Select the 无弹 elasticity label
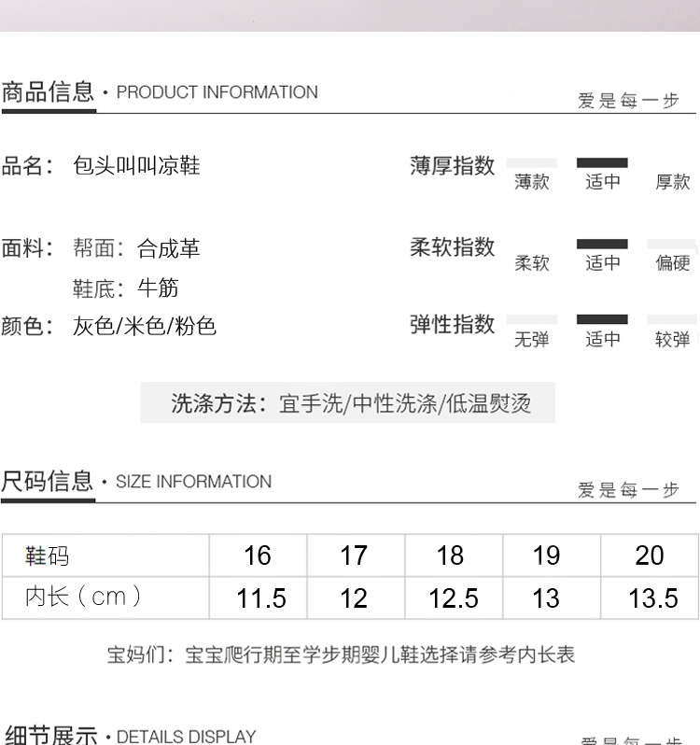This screenshot has height=745, width=700. pyautogui.click(x=532, y=340)
